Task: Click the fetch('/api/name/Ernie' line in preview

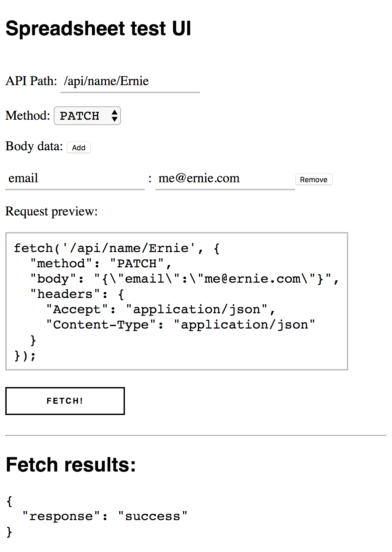Action: [116, 248]
